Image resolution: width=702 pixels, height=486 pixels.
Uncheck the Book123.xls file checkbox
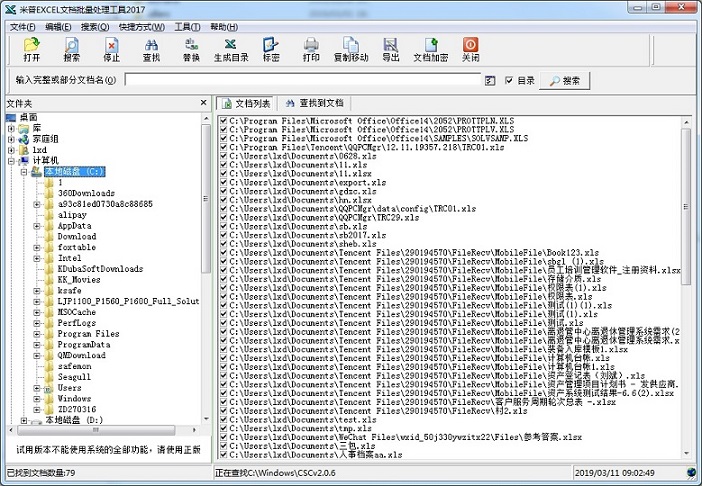(x=224, y=253)
